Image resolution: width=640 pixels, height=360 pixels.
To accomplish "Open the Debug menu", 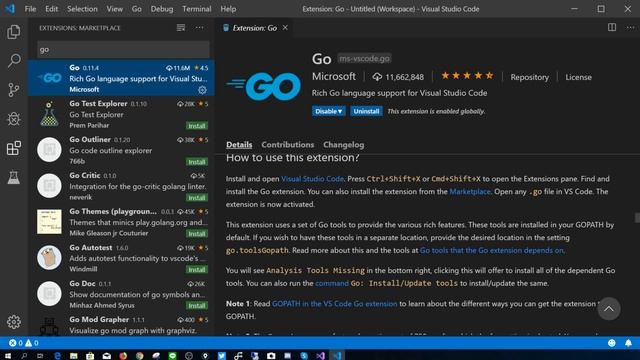I will point(162,9).
